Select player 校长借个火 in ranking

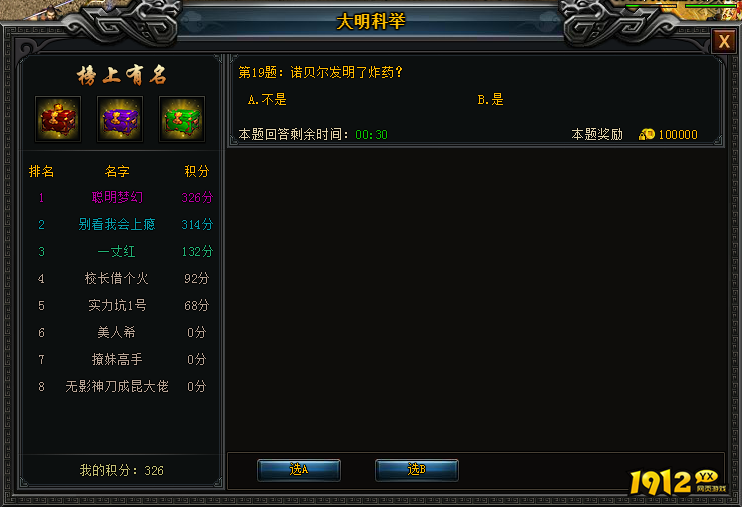pyautogui.click(x=117, y=278)
